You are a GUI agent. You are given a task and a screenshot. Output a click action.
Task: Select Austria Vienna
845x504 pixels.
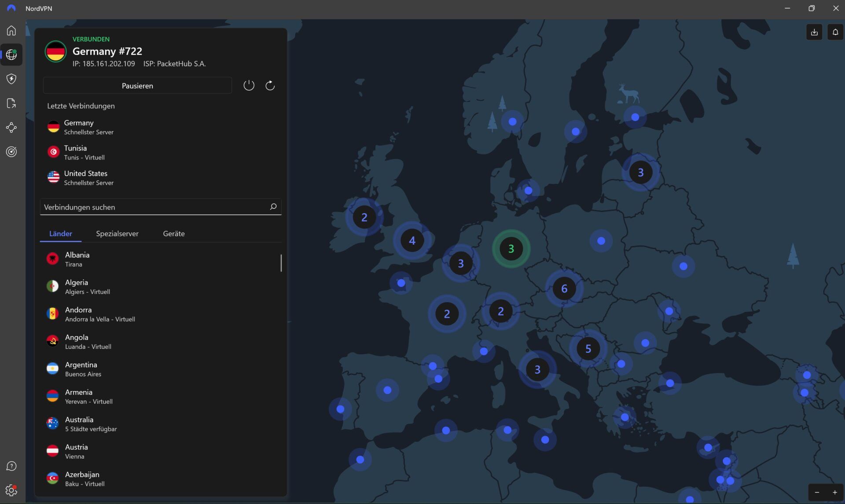click(161, 451)
